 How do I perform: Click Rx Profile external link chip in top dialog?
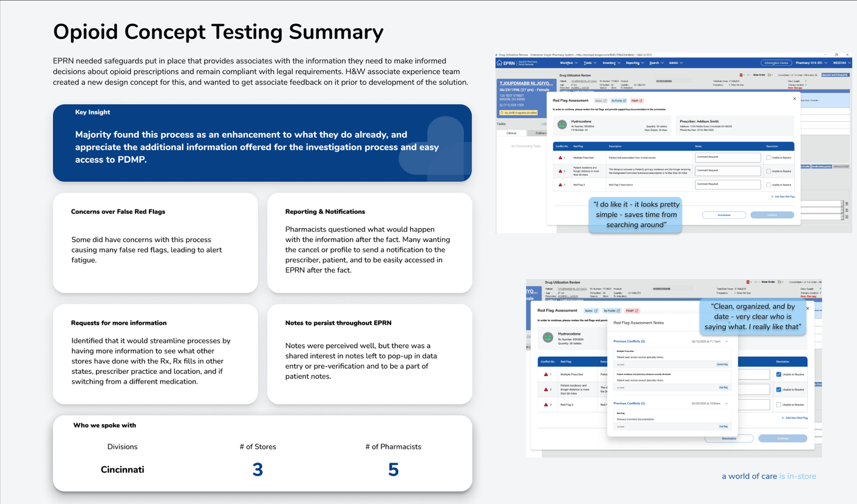pyautogui.click(x=619, y=101)
